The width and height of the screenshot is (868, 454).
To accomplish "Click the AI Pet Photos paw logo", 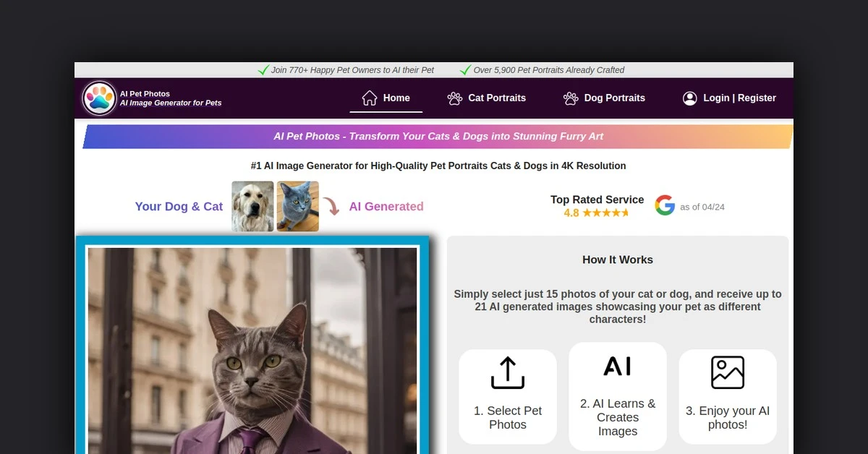I will [x=100, y=98].
